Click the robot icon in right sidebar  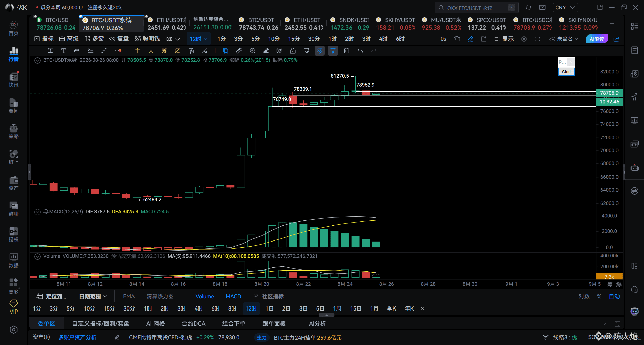coord(634,168)
